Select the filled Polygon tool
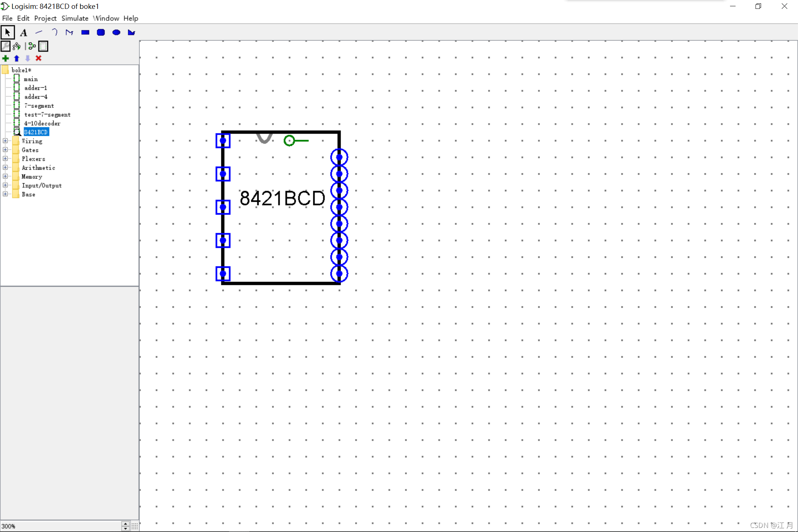 131,33
